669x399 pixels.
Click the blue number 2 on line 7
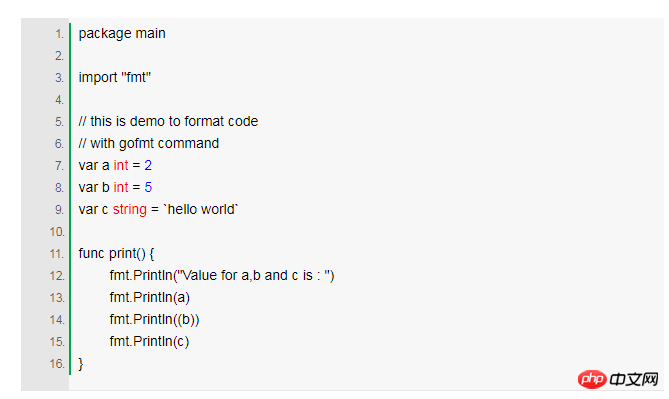[148, 166]
